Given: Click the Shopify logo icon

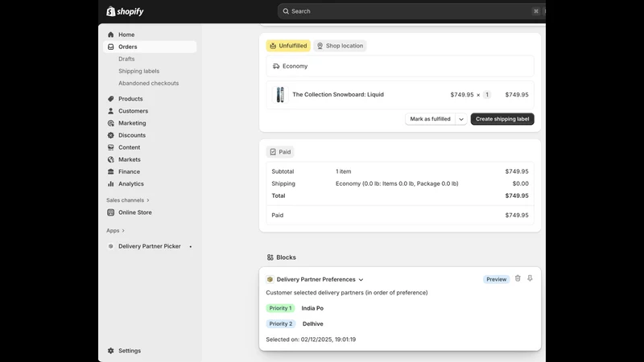Looking at the screenshot, I should point(111,11).
